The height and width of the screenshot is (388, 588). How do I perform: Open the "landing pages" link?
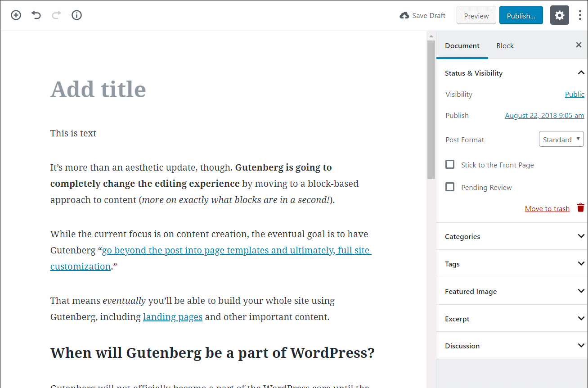(173, 317)
